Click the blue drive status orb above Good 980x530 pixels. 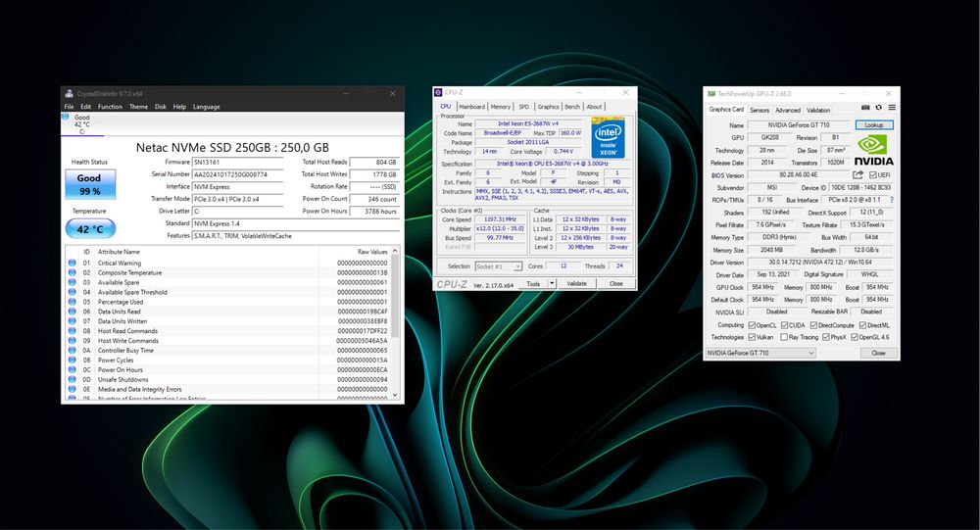pyautogui.click(x=66, y=117)
